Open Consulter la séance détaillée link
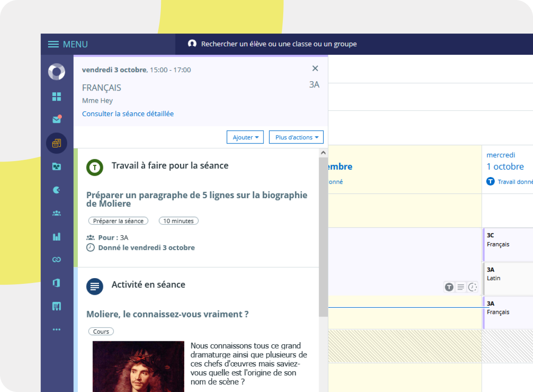The width and height of the screenshot is (533, 392). tap(128, 113)
